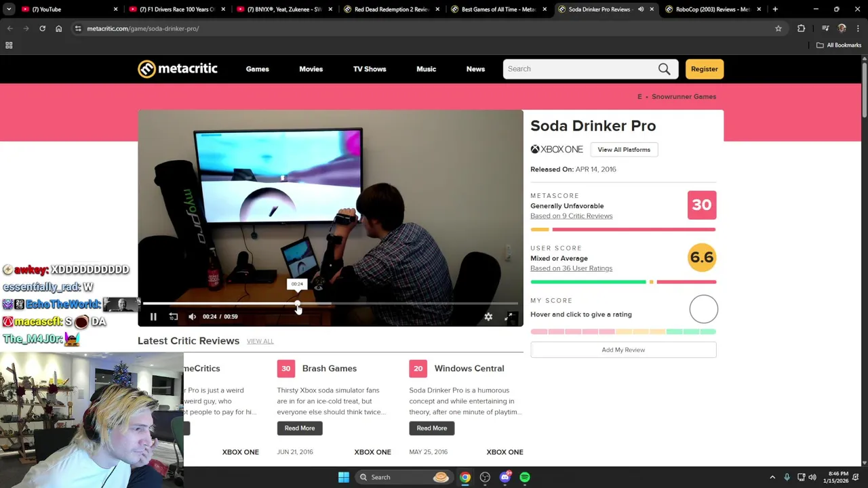868x488 pixels.
Task: Focus the Metacritic search field
Action: pos(580,68)
